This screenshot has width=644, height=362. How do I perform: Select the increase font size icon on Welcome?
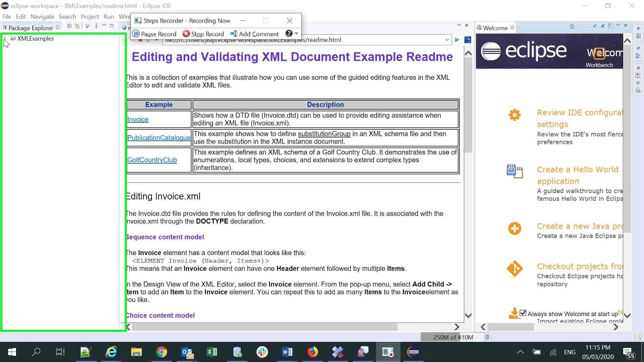point(603,26)
